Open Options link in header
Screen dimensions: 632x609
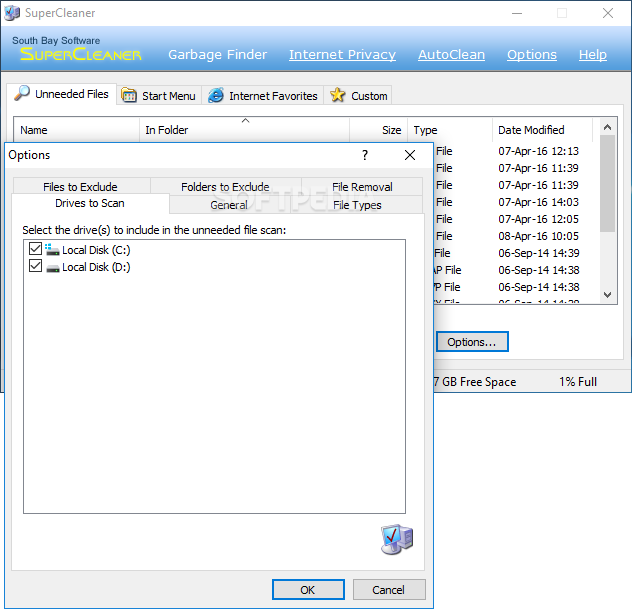click(x=532, y=54)
